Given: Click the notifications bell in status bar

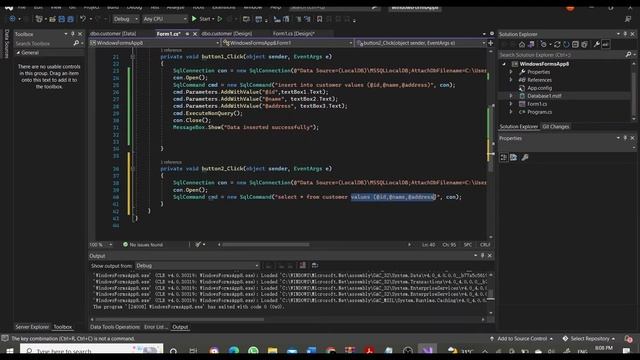Looking at the screenshot, I should pos(628,339).
